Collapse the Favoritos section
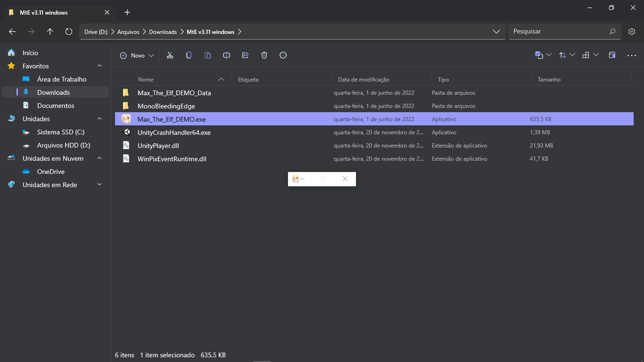The width and height of the screenshot is (644, 362). click(99, 66)
